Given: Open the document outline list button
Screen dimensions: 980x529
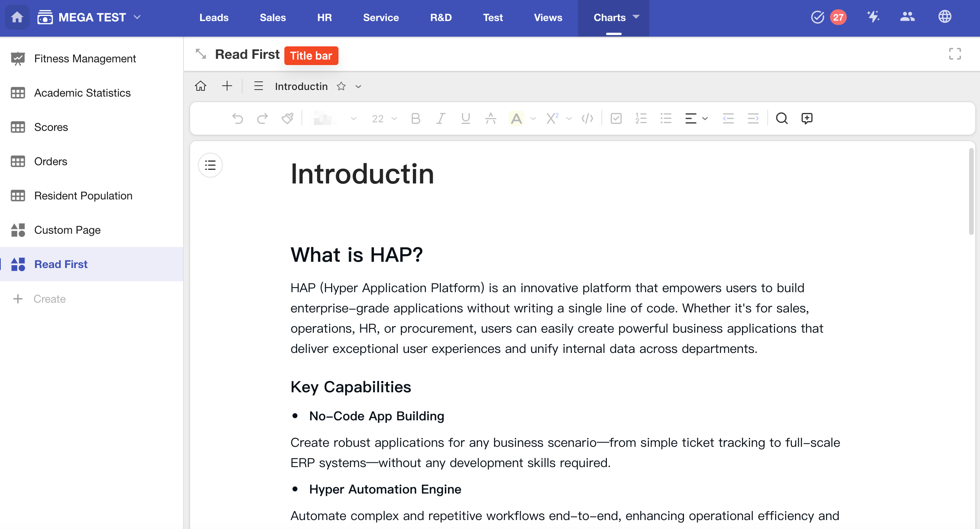Looking at the screenshot, I should [210, 165].
